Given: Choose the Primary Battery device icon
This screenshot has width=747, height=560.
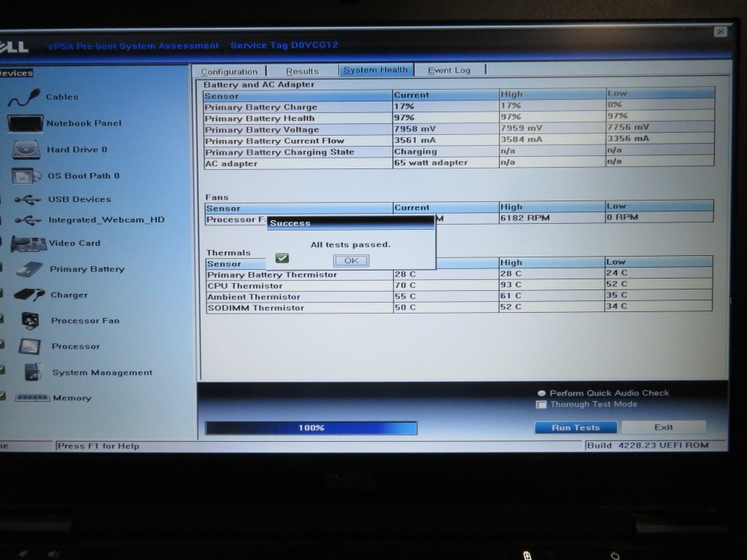Looking at the screenshot, I should (x=29, y=269).
